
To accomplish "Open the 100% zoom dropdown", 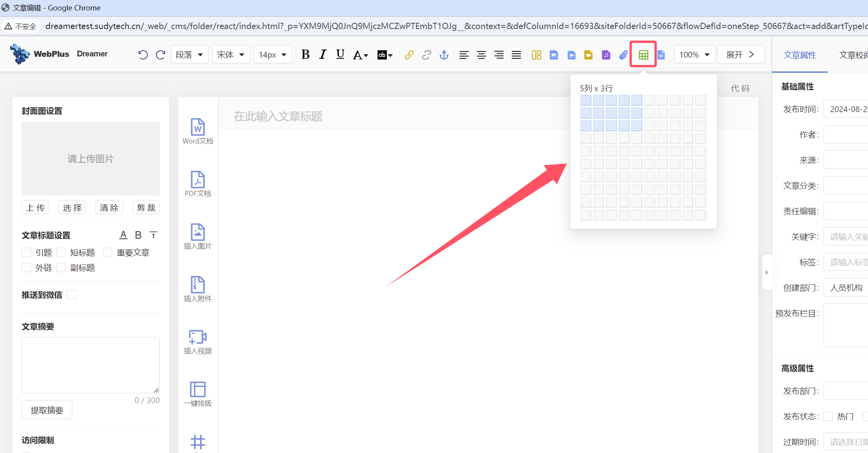I will pos(695,54).
